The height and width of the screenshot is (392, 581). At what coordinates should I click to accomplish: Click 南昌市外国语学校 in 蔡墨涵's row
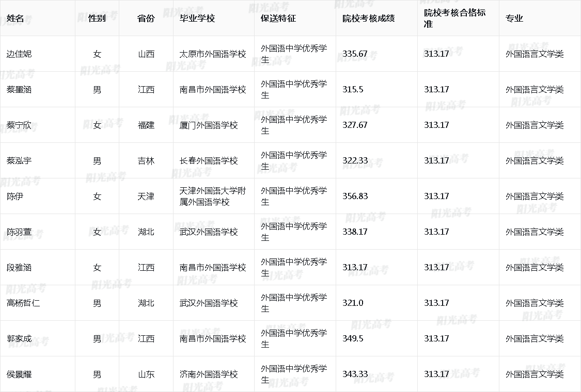point(213,90)
